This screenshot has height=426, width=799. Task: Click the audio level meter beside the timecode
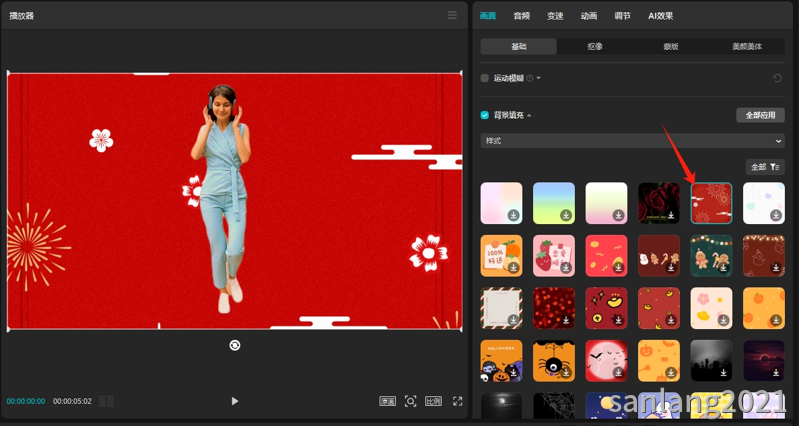pyautogui.click(x=106, y=401)
